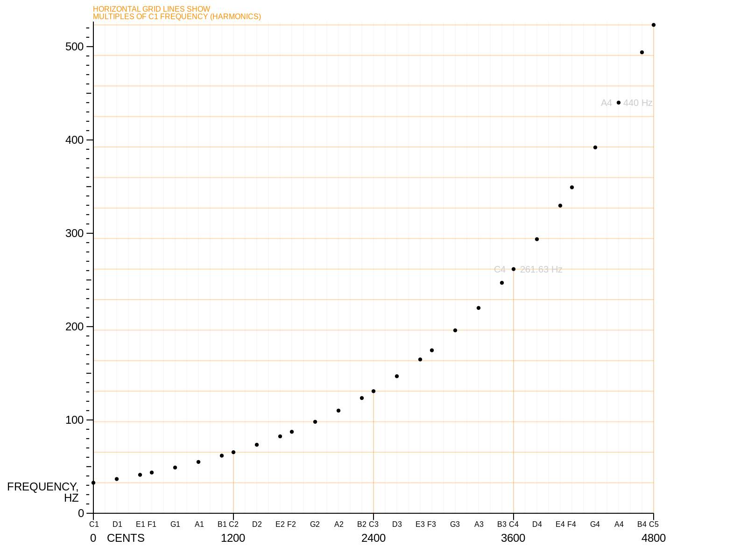Click the '261.63 Hz' annotation label
This screenshot has width=747, height=560.
(541, 270)
